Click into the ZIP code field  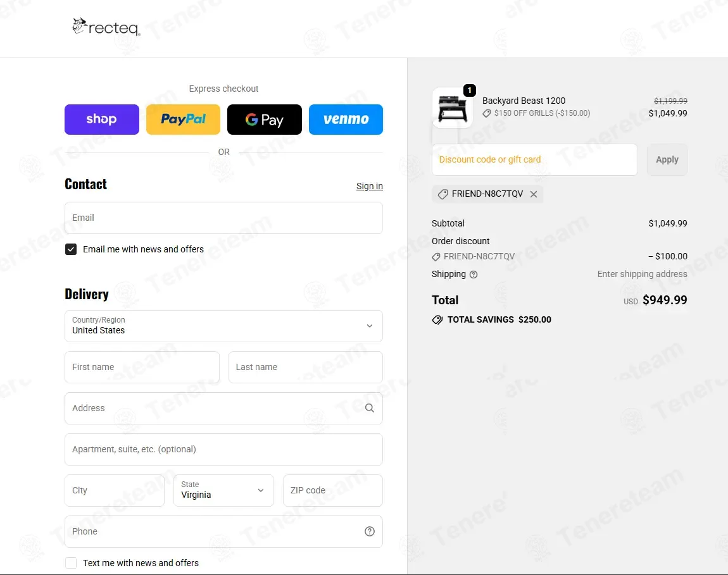pos(332,490)
